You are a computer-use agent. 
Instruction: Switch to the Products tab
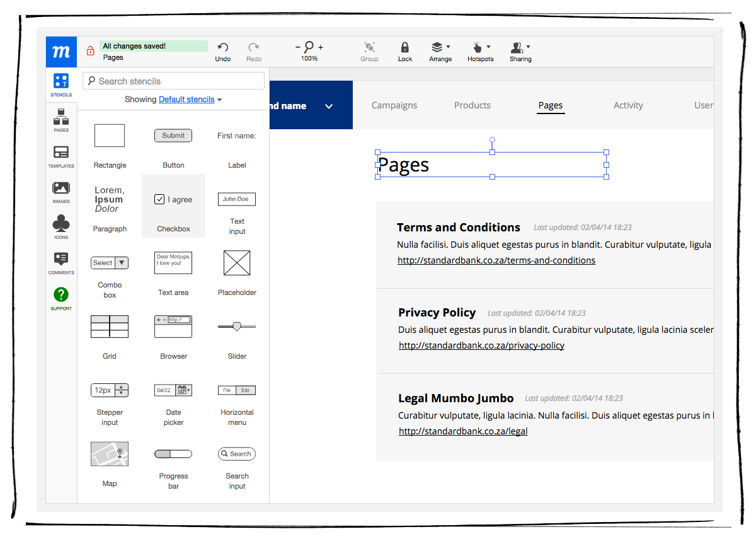tap(472, 105)
